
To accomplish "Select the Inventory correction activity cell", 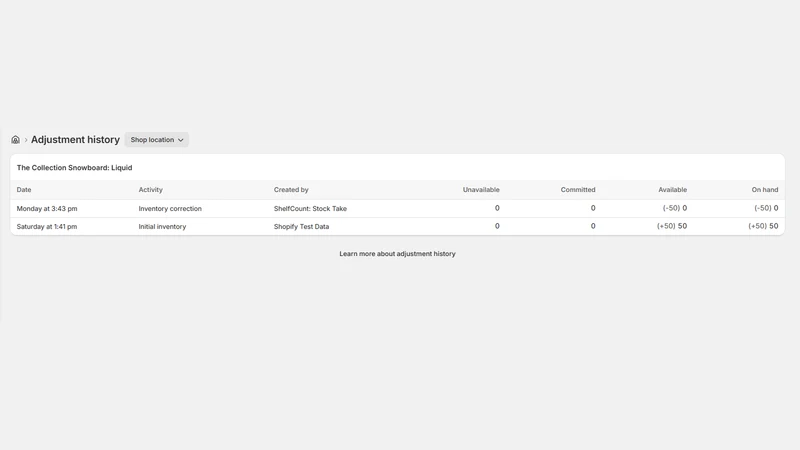I will (x=170, y=208).
